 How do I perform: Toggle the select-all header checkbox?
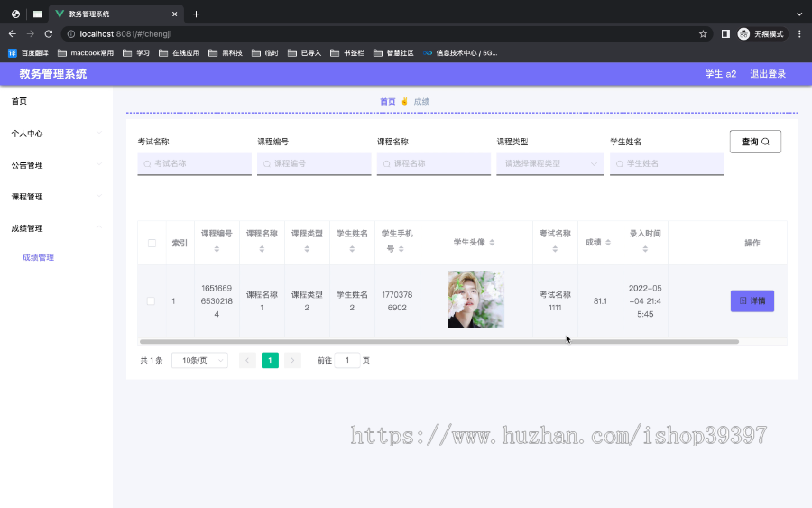[152, 243]
